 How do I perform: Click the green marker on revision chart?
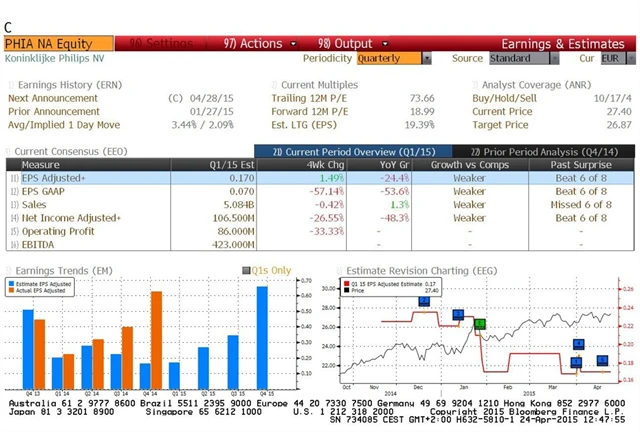coord(480,324)
